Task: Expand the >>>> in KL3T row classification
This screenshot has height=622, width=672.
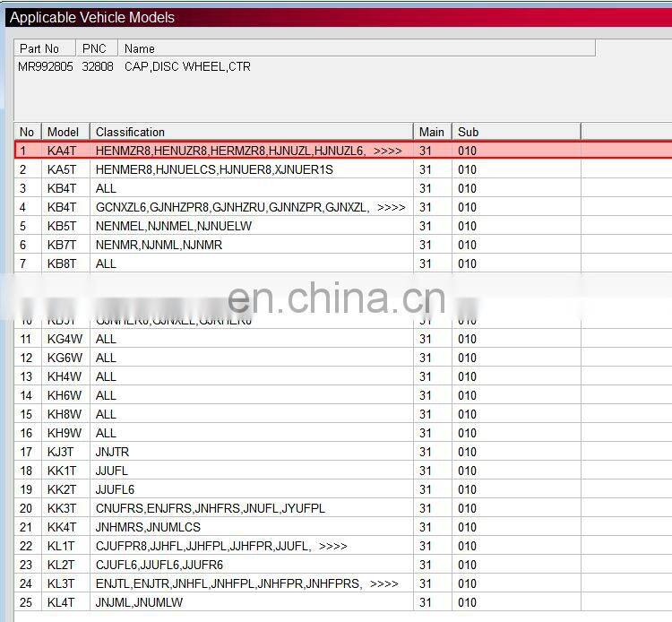Action: (383, 583)
